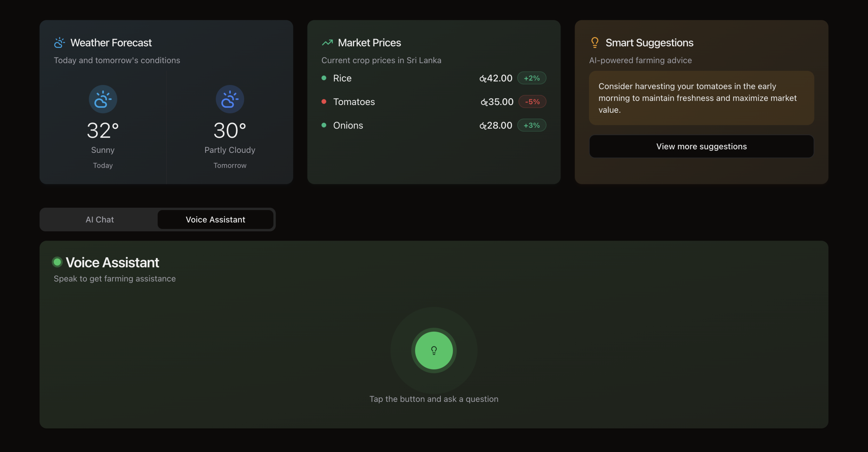
Task: Click the -5% change badge for Tomatoes
Action: (x=532, y=102)
